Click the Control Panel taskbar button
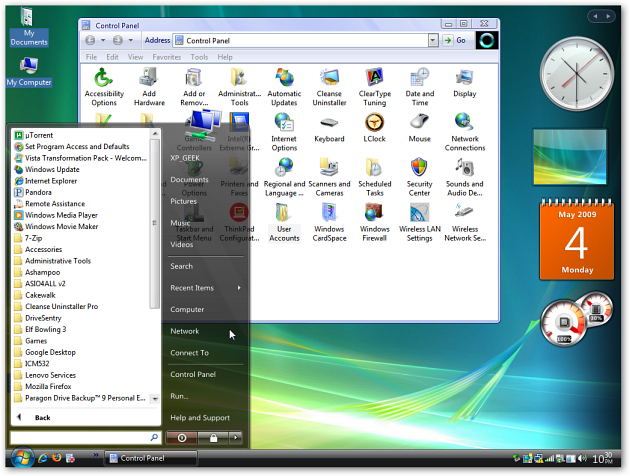Viewport: 630px width, 476px height. pos(151,458)
